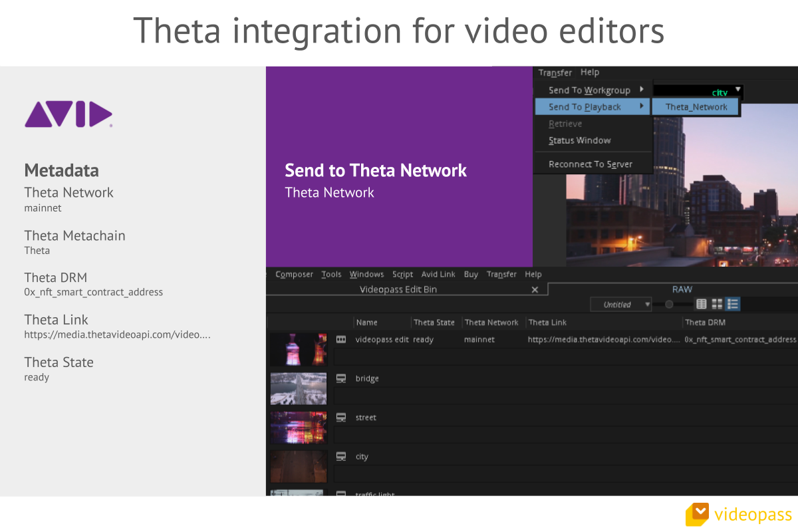
Task: Select Status Window in the Transfer menu
Action: coord(579,140)
